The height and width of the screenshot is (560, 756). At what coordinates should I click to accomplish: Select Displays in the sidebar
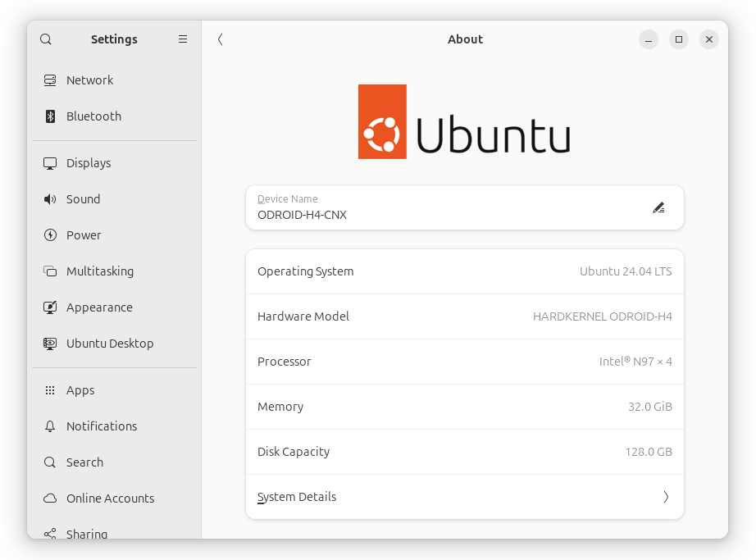click(x=114, y=163)
